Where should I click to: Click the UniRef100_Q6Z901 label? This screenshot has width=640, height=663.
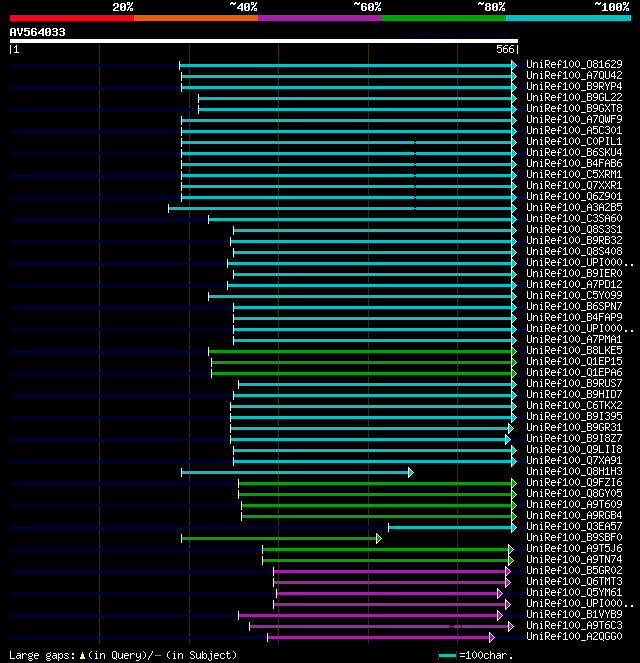(574, 196)
